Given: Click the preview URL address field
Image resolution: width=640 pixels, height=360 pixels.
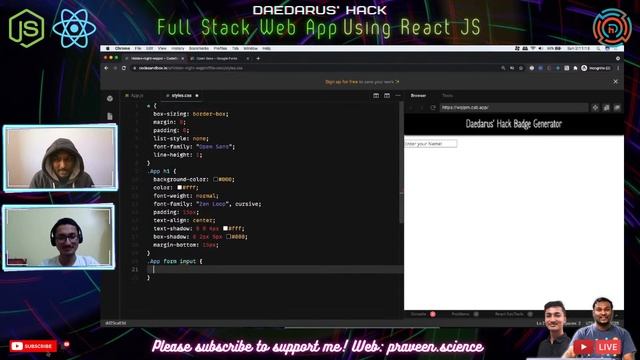Looking at the screenshot, I should click(x=514, y=108).
